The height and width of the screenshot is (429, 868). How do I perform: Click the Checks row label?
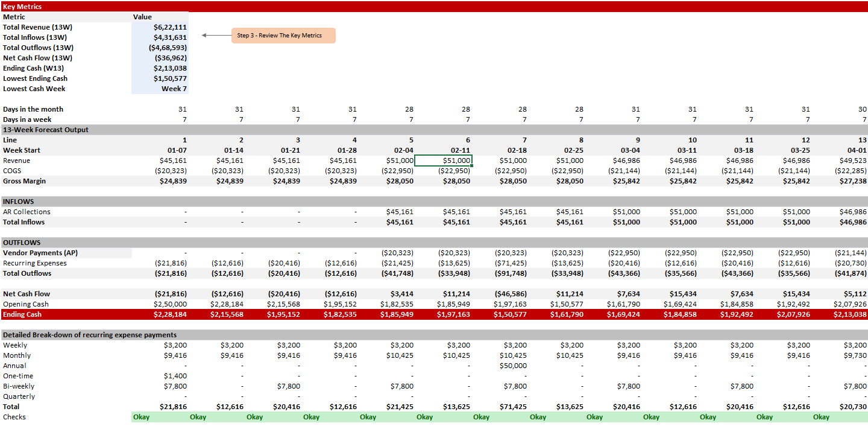tap(14, 417)
